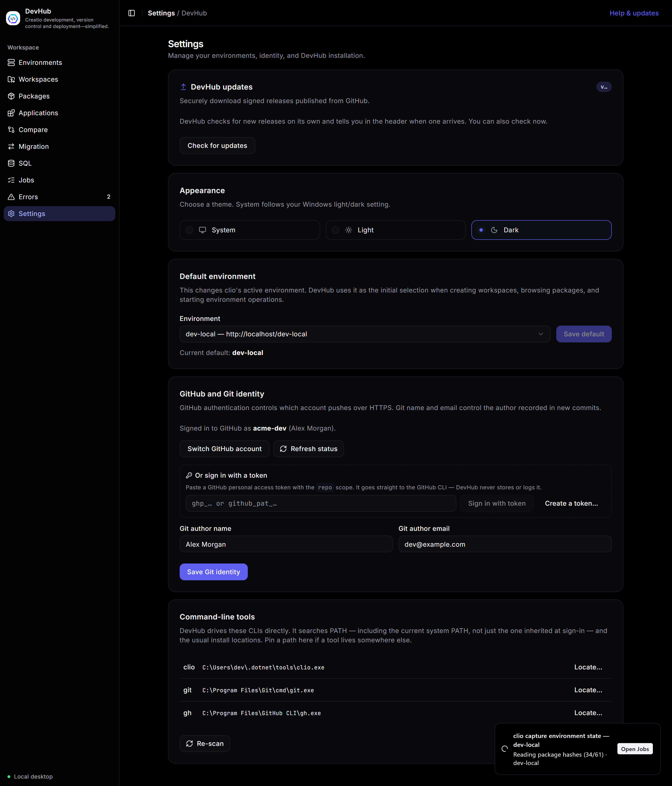Go to Migration
The width and height of the screenshot is (672, 786).
pos(59,146)
